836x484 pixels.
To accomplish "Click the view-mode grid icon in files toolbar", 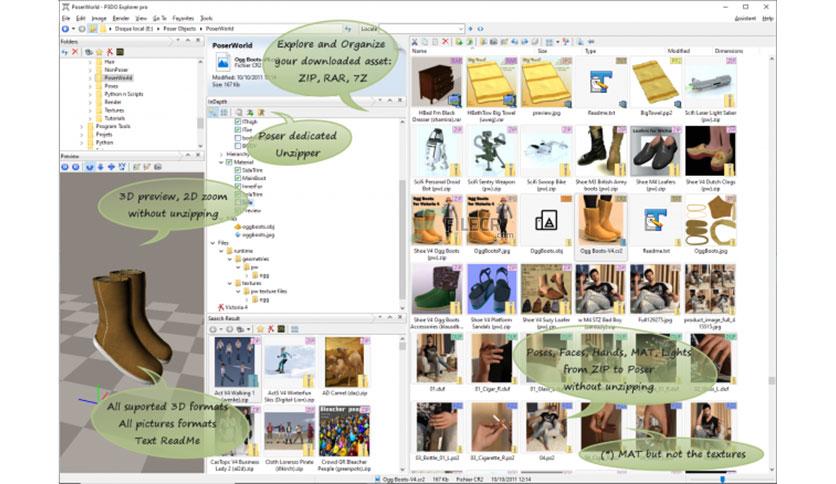I will [x=549, y=42].
